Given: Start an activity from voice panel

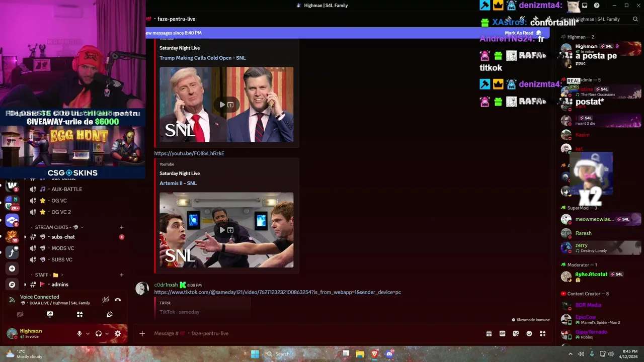Looking at the screenshot, I should (79, 314).
